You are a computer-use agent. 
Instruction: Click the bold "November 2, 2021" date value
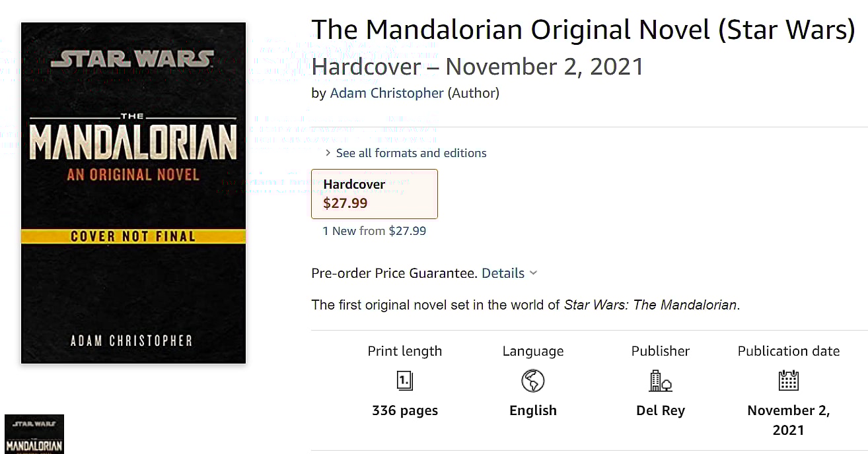tap(788, 420)
